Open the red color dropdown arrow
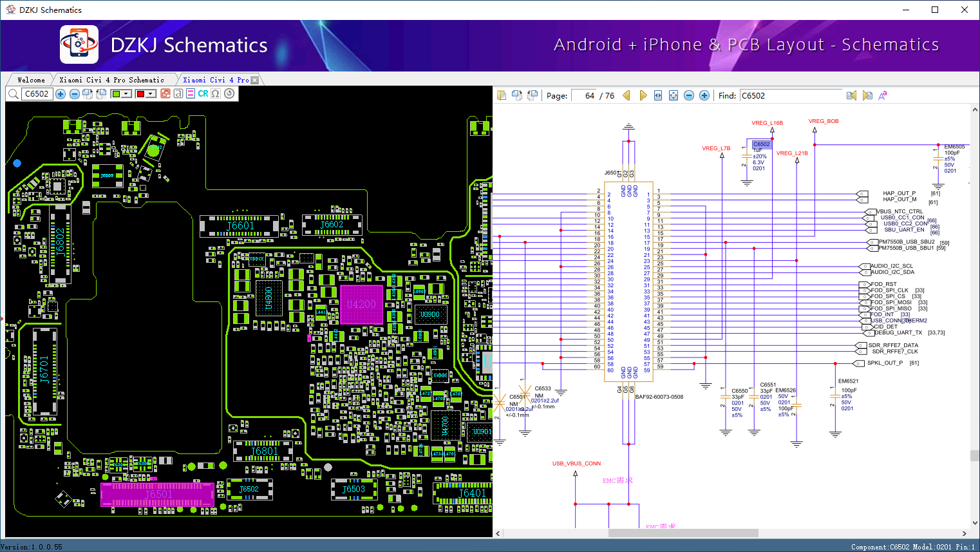The image size is (980, 552). 151,94
